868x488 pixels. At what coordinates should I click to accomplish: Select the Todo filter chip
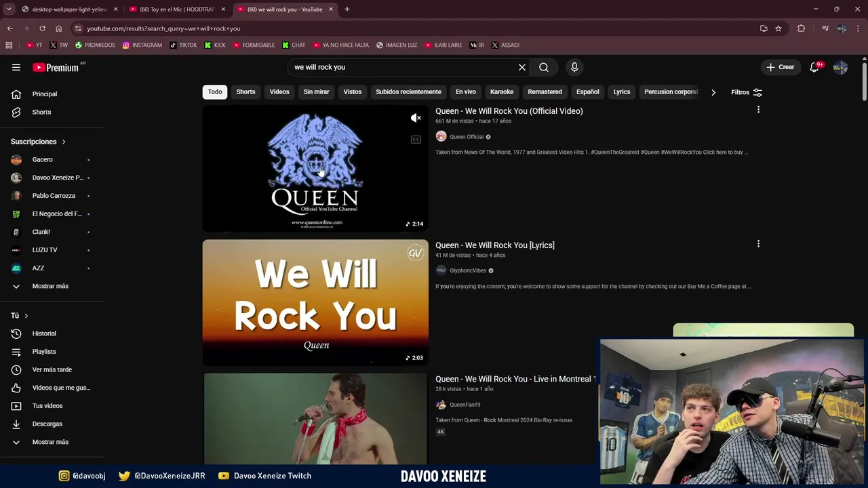click(215, 92)
